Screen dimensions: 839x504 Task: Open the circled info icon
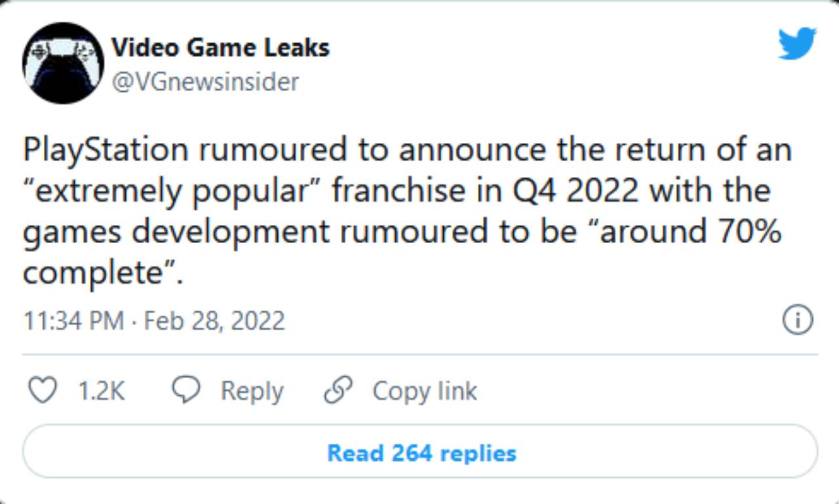(798, 320)
